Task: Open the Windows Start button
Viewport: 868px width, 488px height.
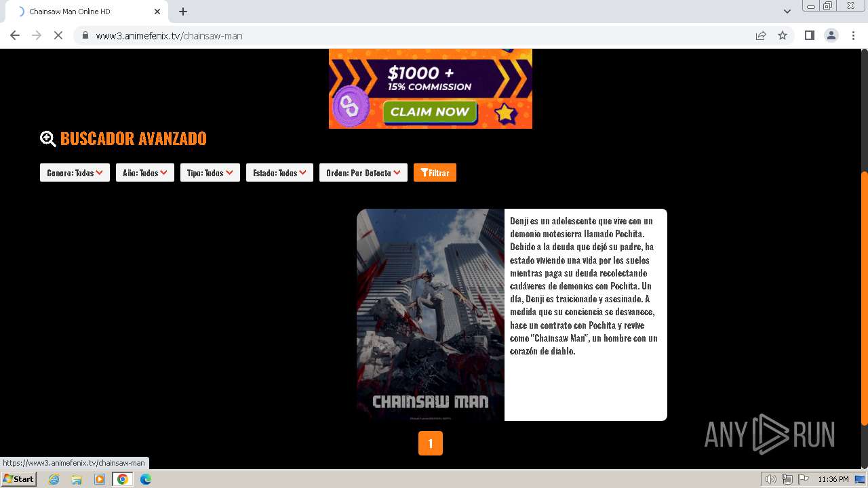Action: click(x=19, y=479)
